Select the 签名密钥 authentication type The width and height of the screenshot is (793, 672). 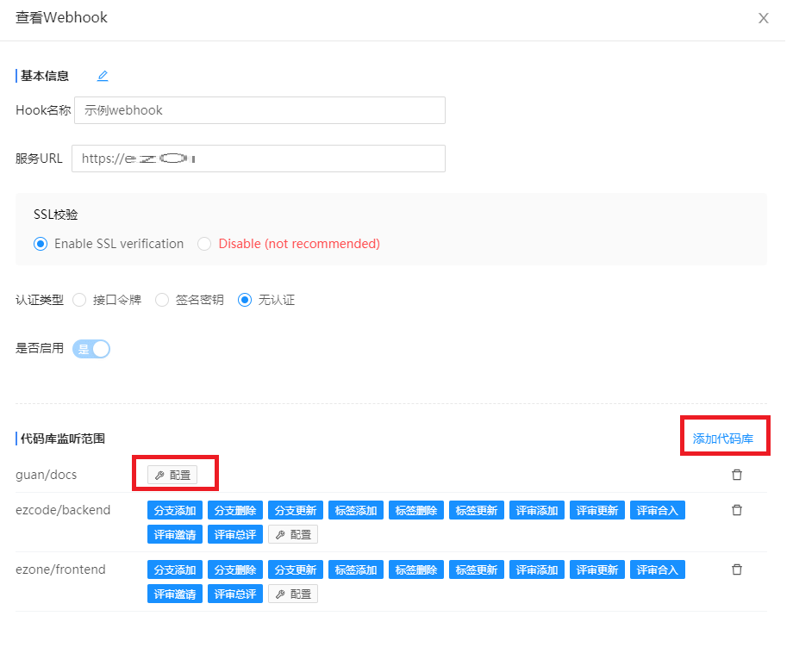pyautogui.click(x=162, y=300)
